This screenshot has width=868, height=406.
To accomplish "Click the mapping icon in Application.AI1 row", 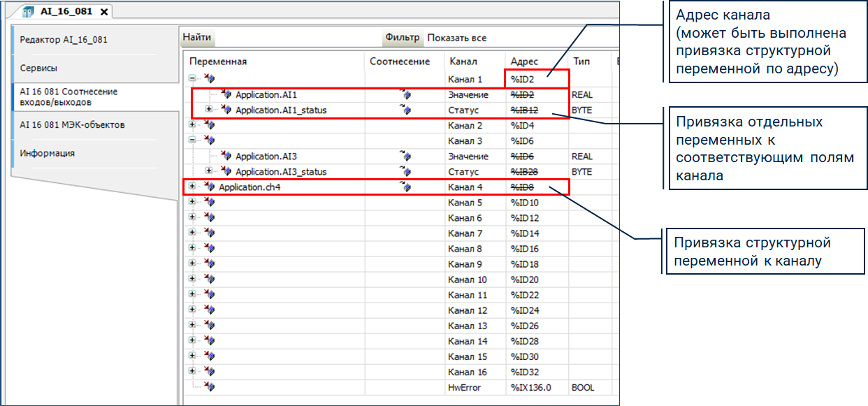I will [x=405, y=94].
